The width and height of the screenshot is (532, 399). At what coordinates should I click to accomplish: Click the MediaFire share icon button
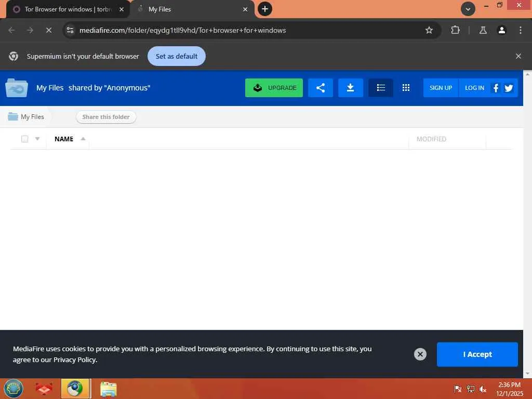[x=320, y=88]
